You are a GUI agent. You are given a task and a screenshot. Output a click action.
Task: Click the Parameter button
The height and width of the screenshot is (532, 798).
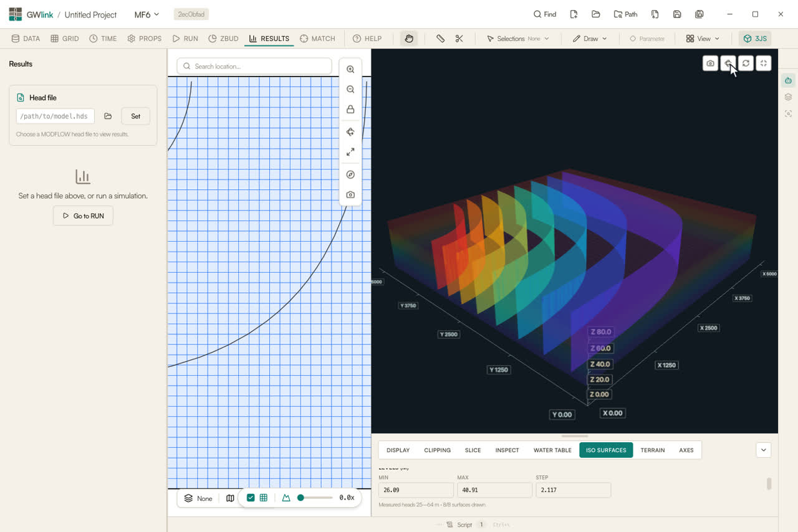(x=647, y=39)
